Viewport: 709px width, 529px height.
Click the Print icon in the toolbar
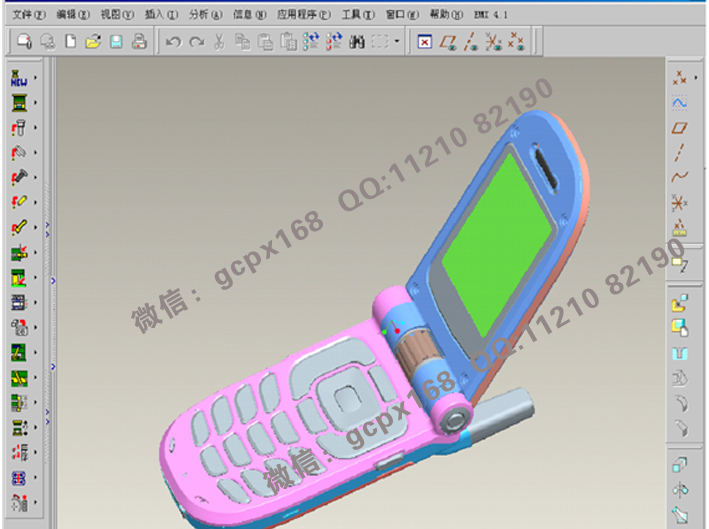[139, 42]
